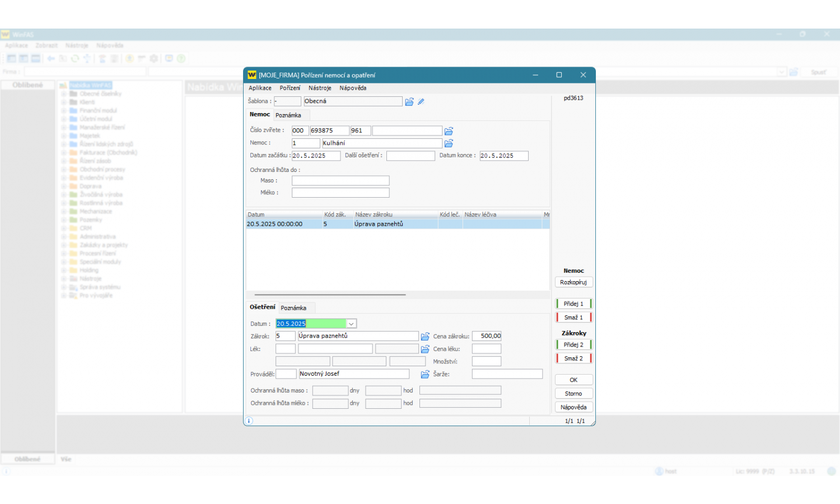The image size is (840, 504).
Task: Open animal lookup beside Číslo zvířete
Action: pyautogui.click(x=449, y=131)
